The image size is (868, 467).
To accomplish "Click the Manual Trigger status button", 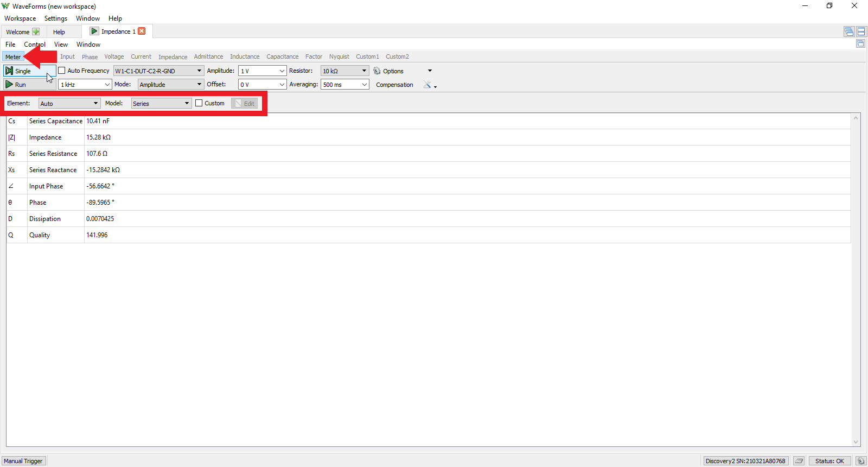I will (x=23, y=461).
